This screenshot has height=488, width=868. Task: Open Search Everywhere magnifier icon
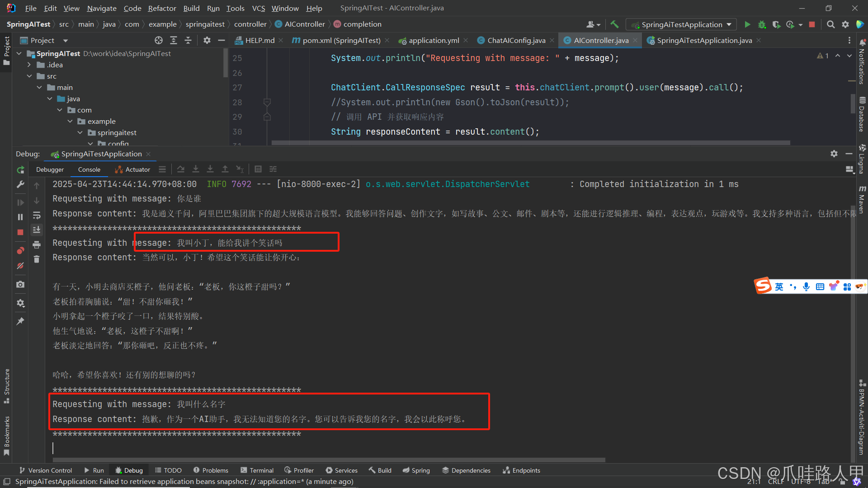click(830, 24)
